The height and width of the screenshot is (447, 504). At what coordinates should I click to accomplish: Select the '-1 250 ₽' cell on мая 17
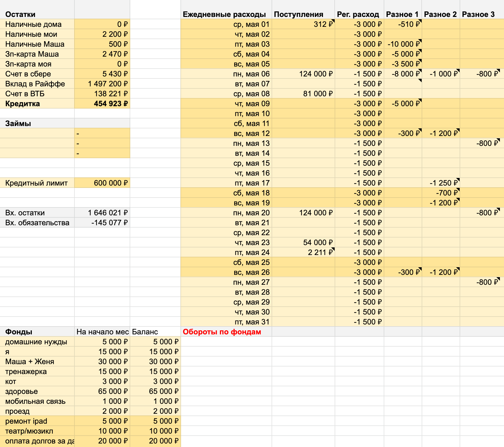[x=441, y=183]
